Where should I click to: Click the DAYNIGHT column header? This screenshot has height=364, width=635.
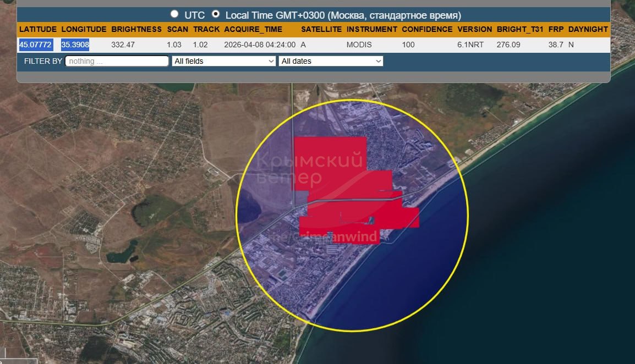click(x=588, y=29)
